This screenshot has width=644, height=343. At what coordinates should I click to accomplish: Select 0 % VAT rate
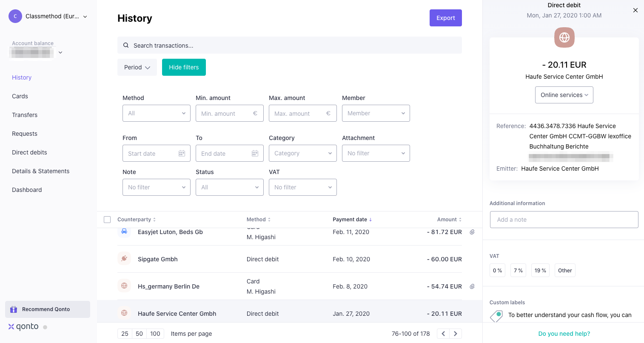[x=497, y=271]
